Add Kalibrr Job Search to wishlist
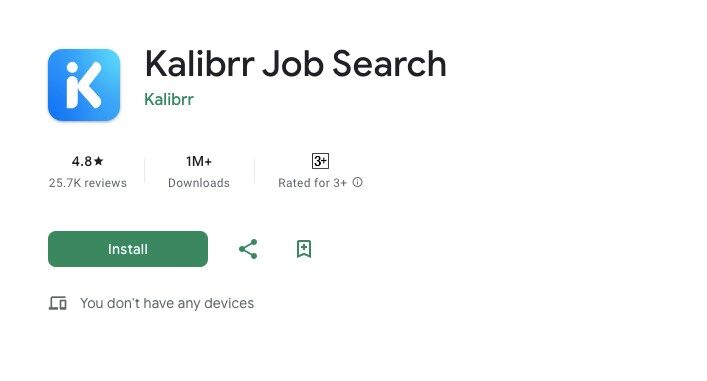The width and height of the screenshot is (707, 381). [x=304, y=249]
